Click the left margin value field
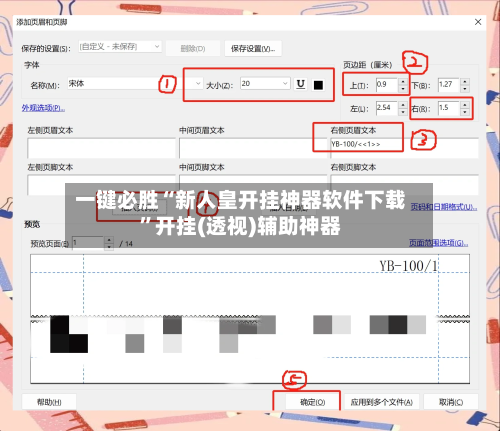The width and height of the screenshot is (500, 431). tap(387, 108)
